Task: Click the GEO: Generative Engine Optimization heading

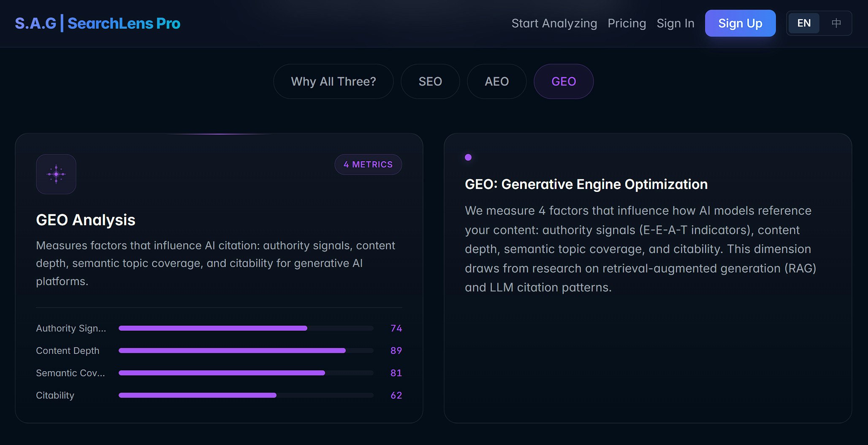Action: (586, 184)
